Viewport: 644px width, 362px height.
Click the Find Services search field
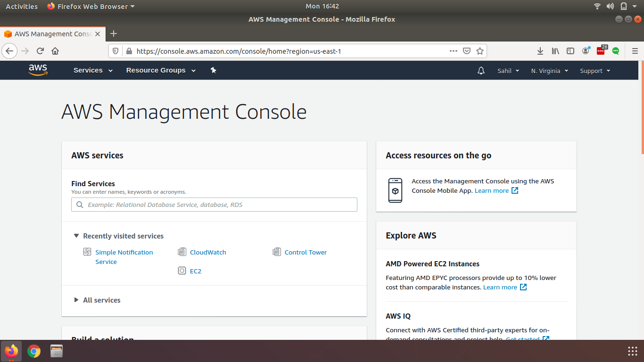[x=214, y=205]
